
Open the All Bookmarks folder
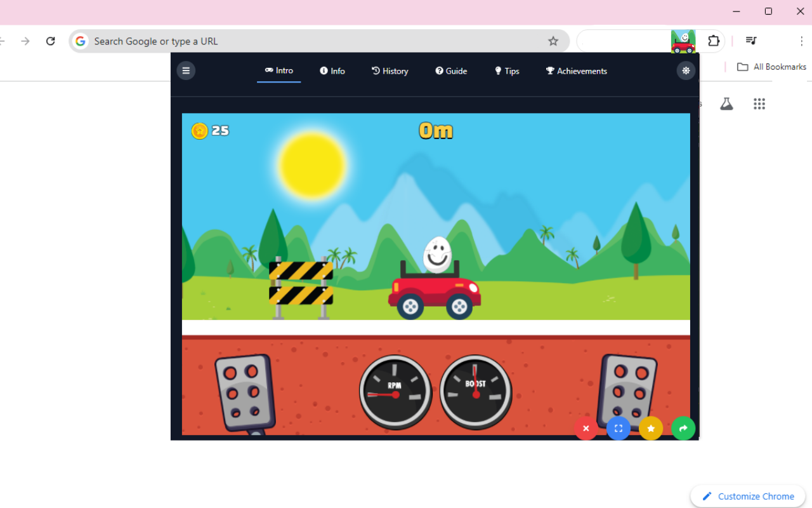click(x=771, y=67)
